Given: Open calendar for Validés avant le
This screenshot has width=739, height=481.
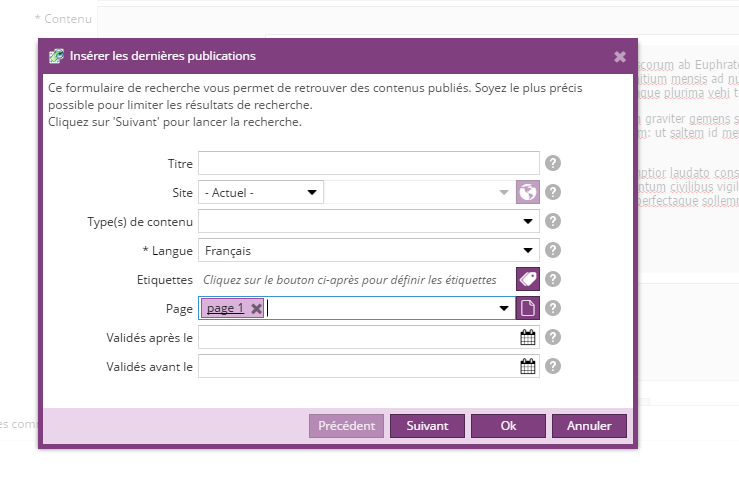Looking at the screenshot, I should pos(528,367).
